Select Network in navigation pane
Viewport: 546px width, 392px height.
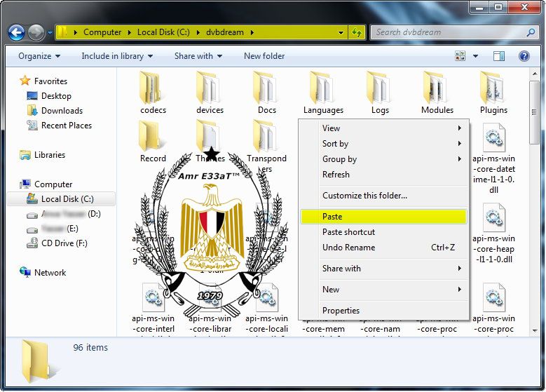tap(43, 273)
